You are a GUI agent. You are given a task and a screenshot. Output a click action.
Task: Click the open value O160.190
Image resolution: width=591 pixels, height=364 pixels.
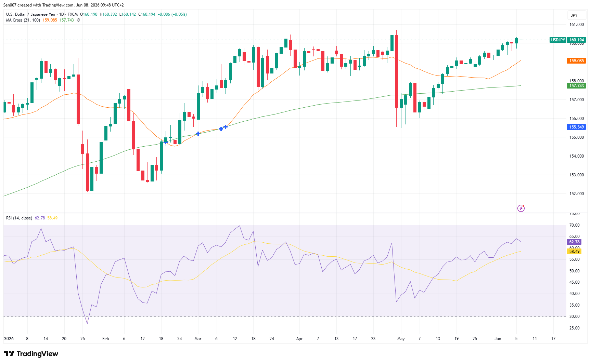coord(89,14)
